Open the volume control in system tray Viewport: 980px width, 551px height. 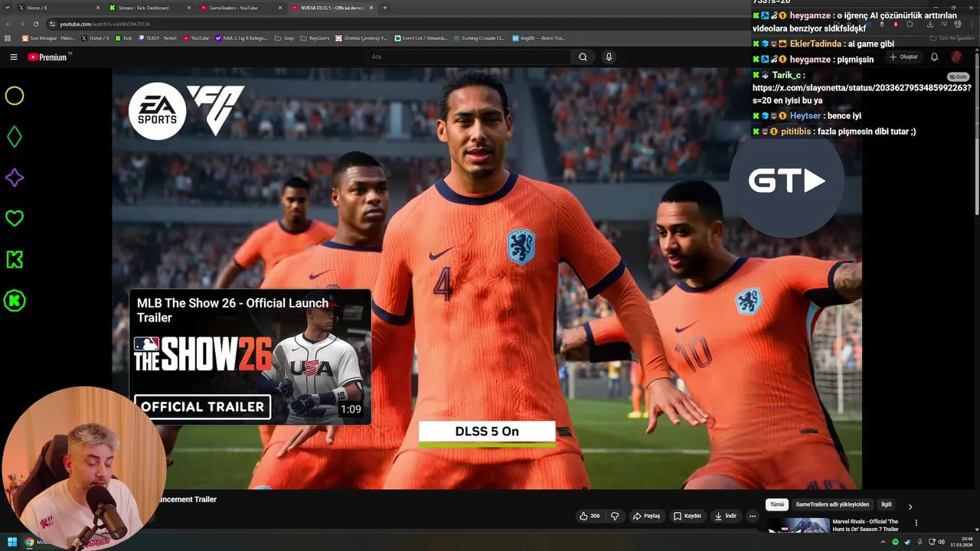(941, 542)
